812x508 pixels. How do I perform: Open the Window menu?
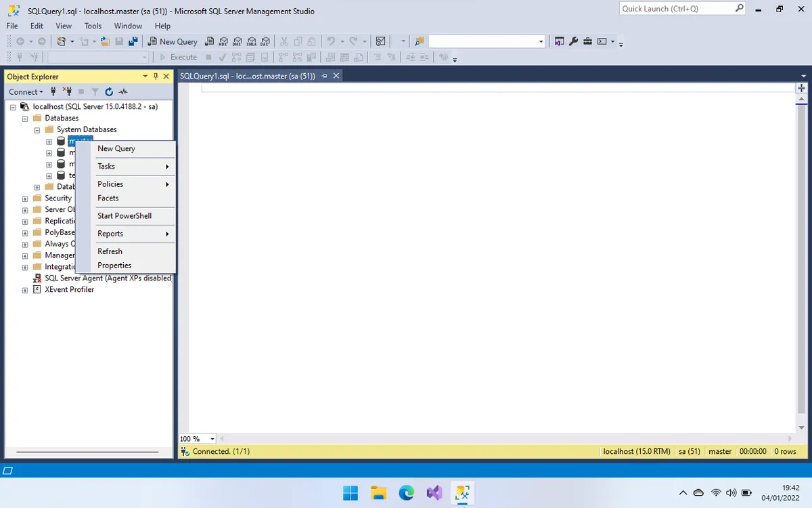click(x=128, y=26)
